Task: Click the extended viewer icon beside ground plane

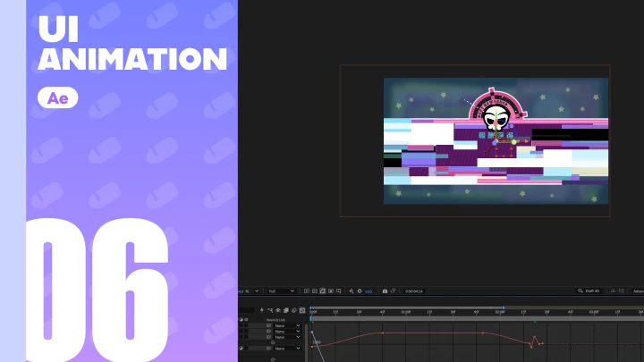Action: (x=621, y=290)
